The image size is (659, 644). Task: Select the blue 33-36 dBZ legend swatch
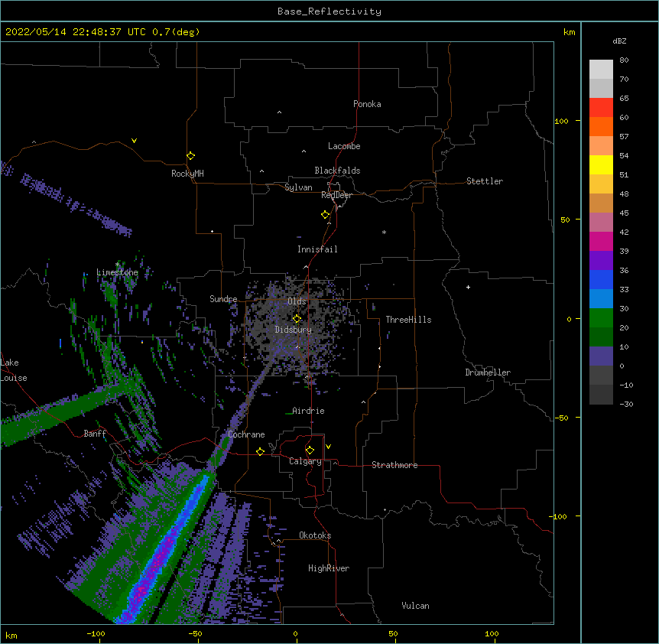coord(601,279)
